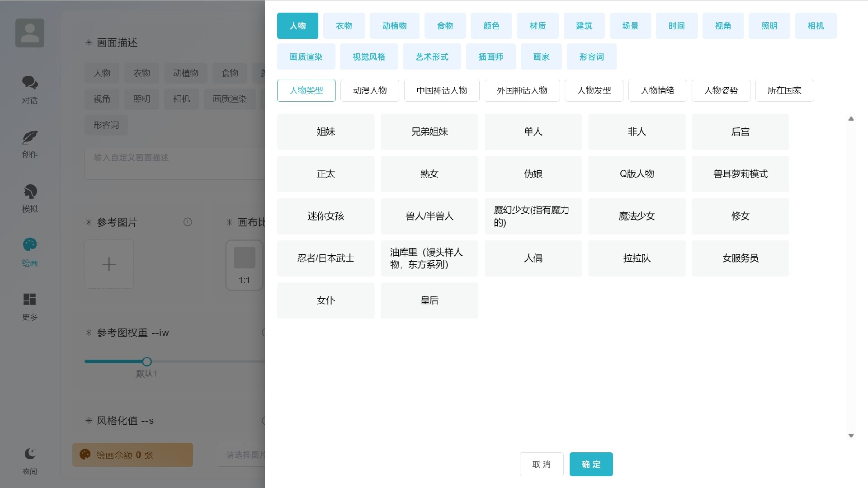Open the 照明 category tab
Viewport: 868px width, 488px height.
(x=769, y=26)
